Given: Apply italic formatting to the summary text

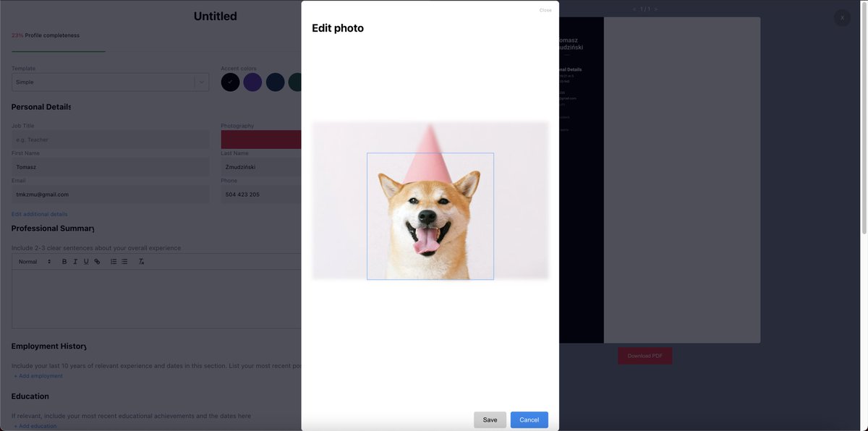Looking at the screenshot, I should 75,261.
